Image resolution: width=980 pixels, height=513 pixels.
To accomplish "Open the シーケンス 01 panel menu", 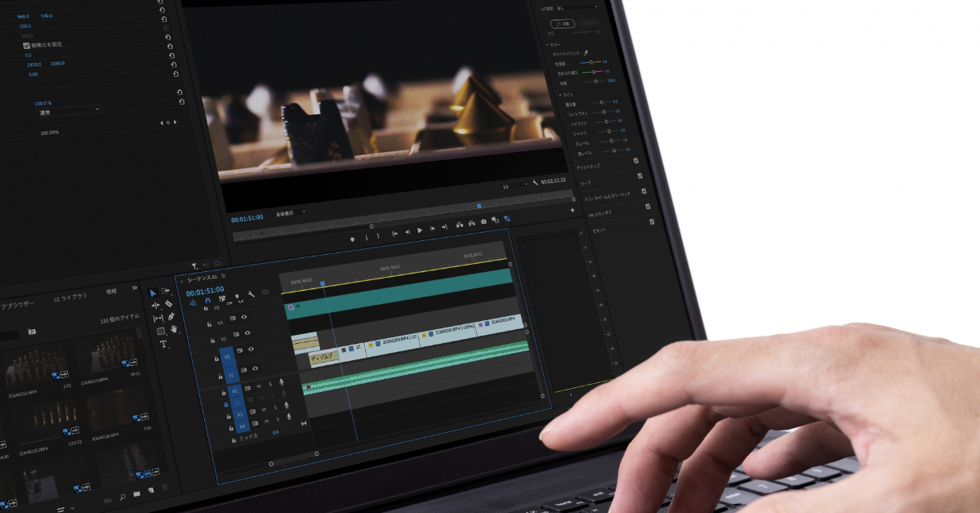I will tap(224, 275).
